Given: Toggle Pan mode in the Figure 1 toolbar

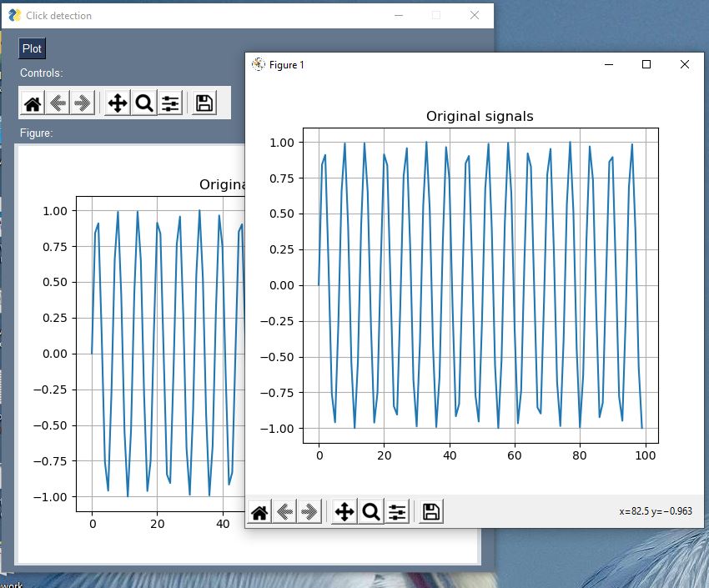Looking at the screenshot, I should [x=343, y=511].
